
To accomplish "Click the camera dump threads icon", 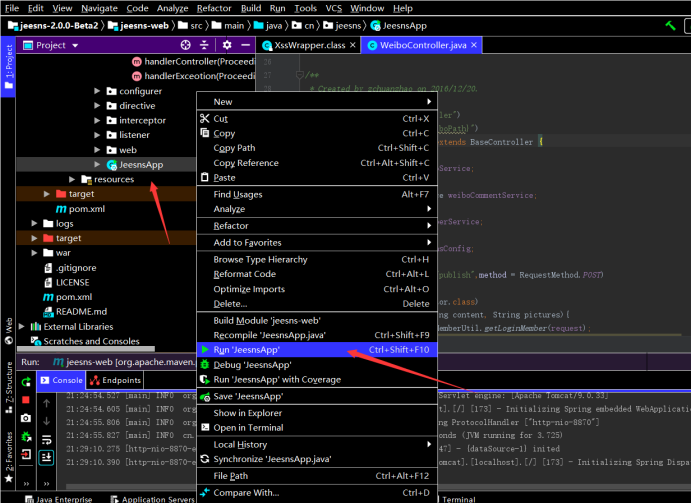I will coord(26,418).
